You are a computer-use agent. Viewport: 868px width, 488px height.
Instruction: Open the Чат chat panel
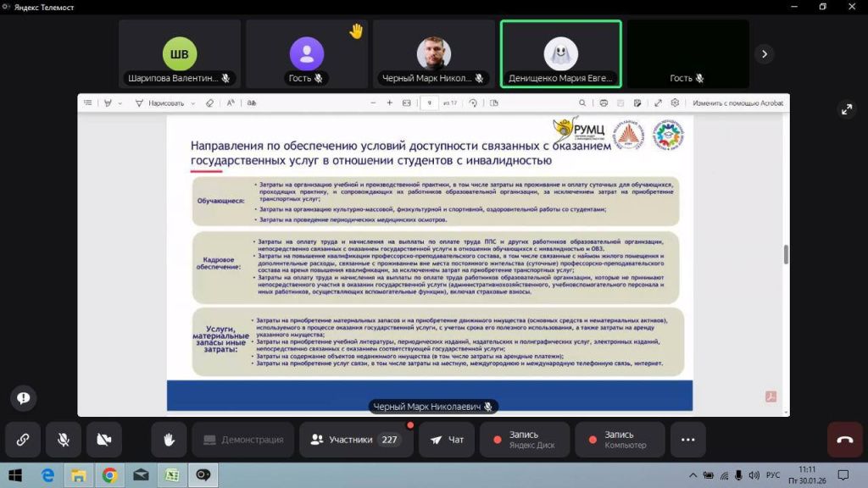click(447, 440)
